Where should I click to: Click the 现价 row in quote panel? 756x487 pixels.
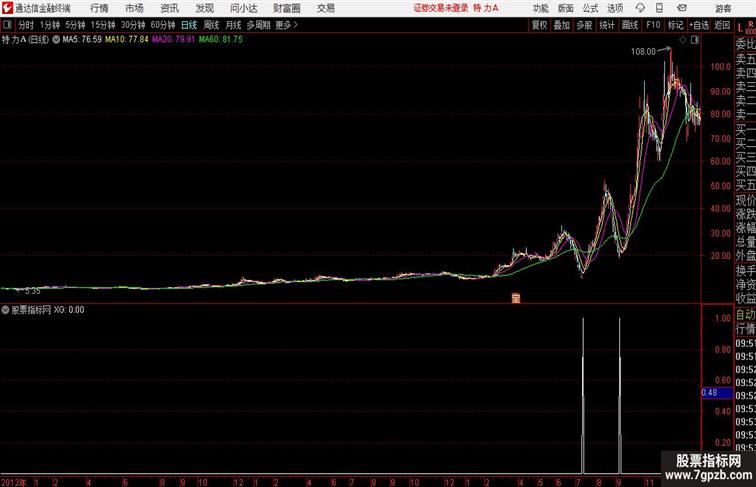pos(745,200)
